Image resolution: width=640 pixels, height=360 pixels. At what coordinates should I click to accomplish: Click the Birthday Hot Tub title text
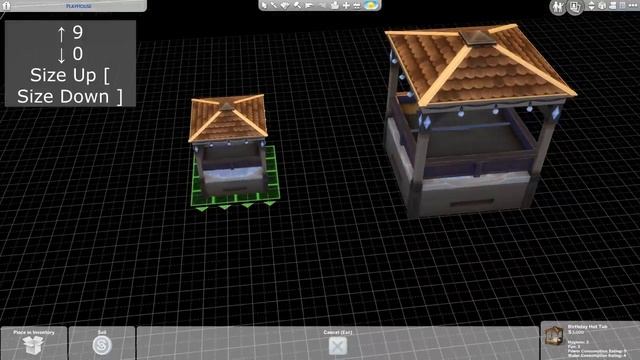pos(587,327)
